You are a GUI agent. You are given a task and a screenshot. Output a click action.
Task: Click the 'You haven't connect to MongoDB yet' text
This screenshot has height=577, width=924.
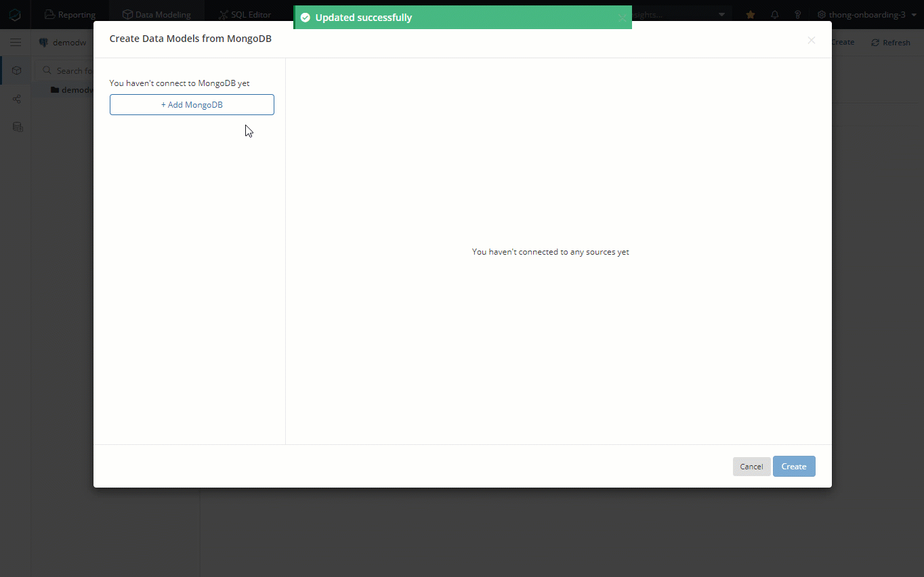pos(180,83)
